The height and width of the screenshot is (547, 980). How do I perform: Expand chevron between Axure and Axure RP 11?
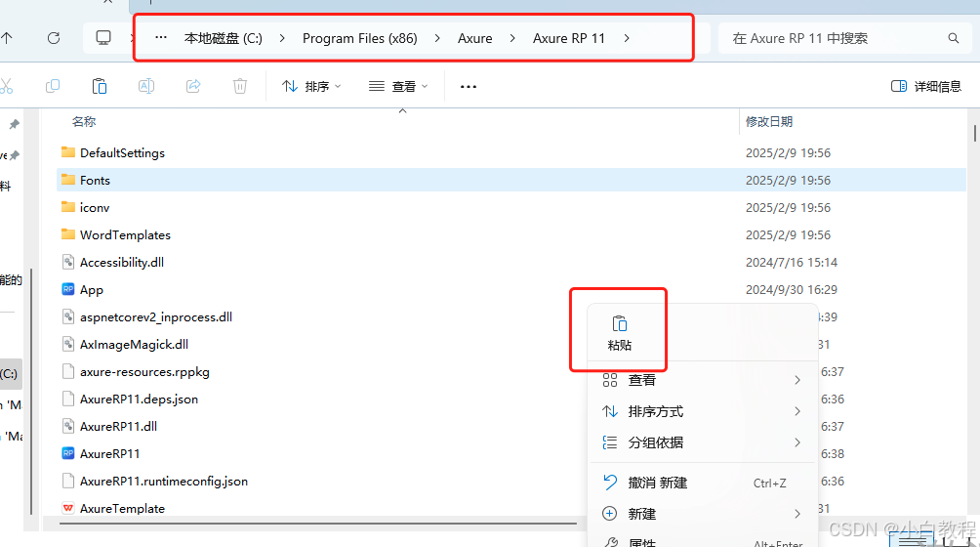click(x=512, y=38)
